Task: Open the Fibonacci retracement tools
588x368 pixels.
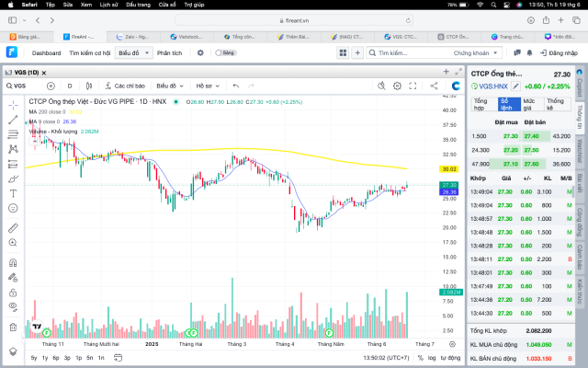Action: 13,134
